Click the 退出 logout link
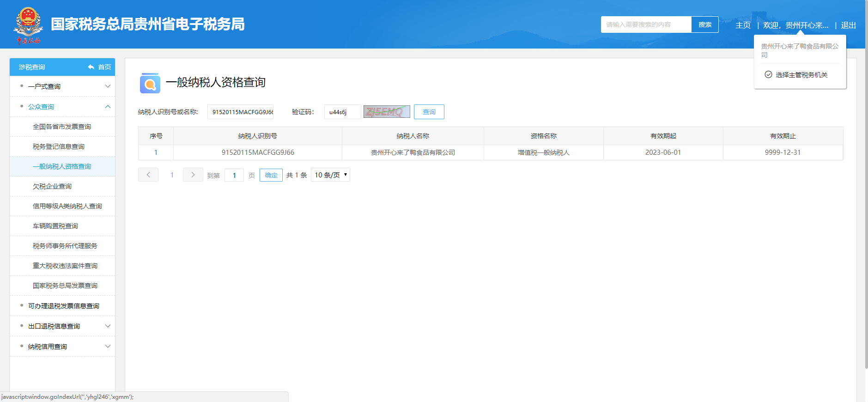This screenshot has height=402, width=868. tap(848, 25)
